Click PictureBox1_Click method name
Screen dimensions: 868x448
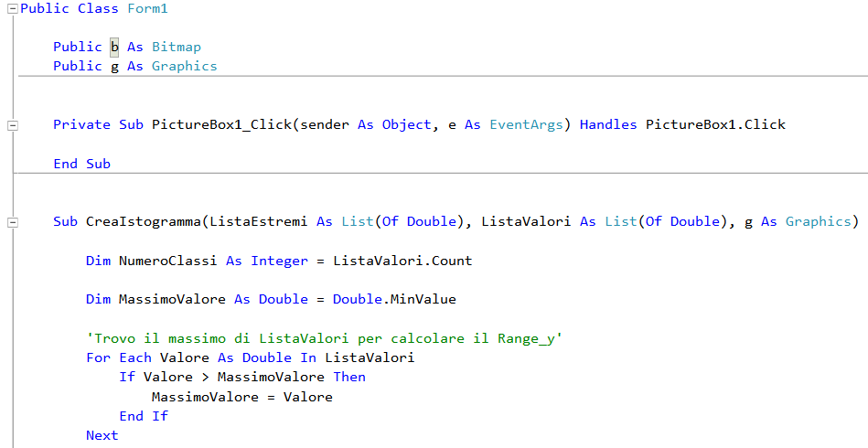coord(221,124)
